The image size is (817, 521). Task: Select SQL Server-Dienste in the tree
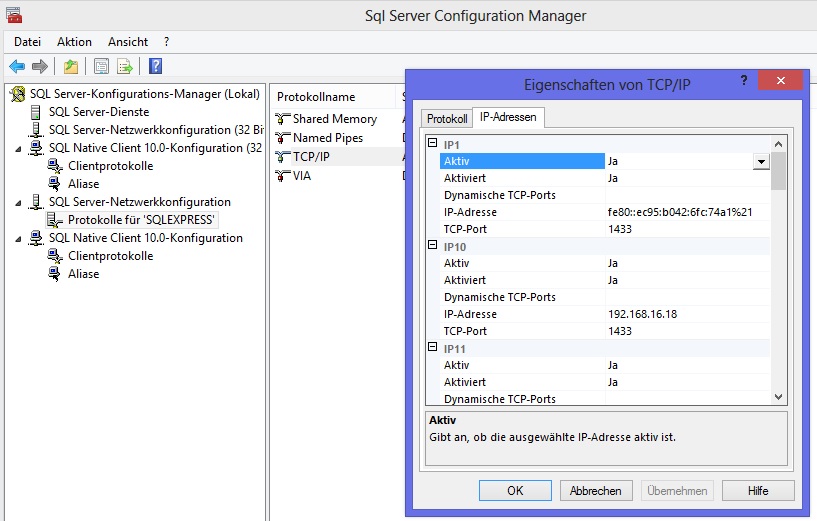tap(98, 112)
